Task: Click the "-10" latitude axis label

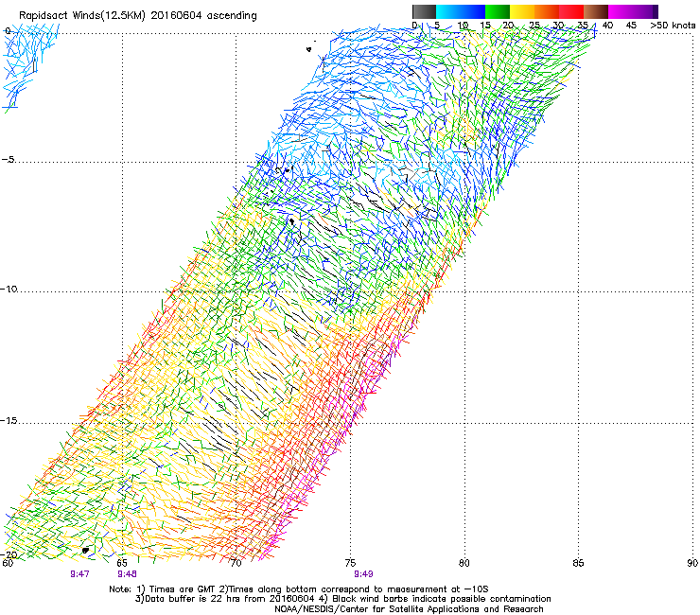Action: [9, 289]
